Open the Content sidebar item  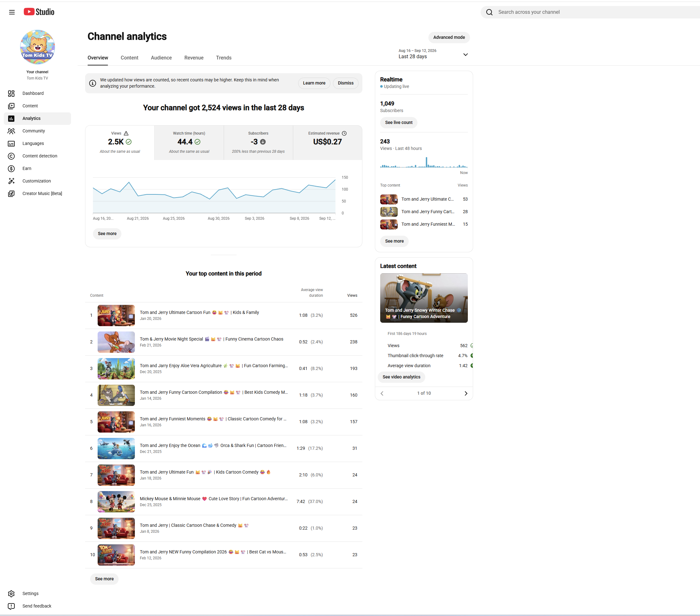pos(37,106)
